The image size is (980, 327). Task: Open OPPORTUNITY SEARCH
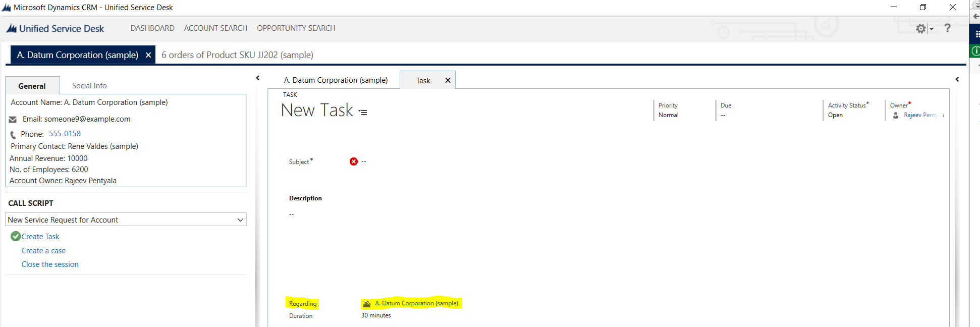pyautogui.click(x=296, y=28)
